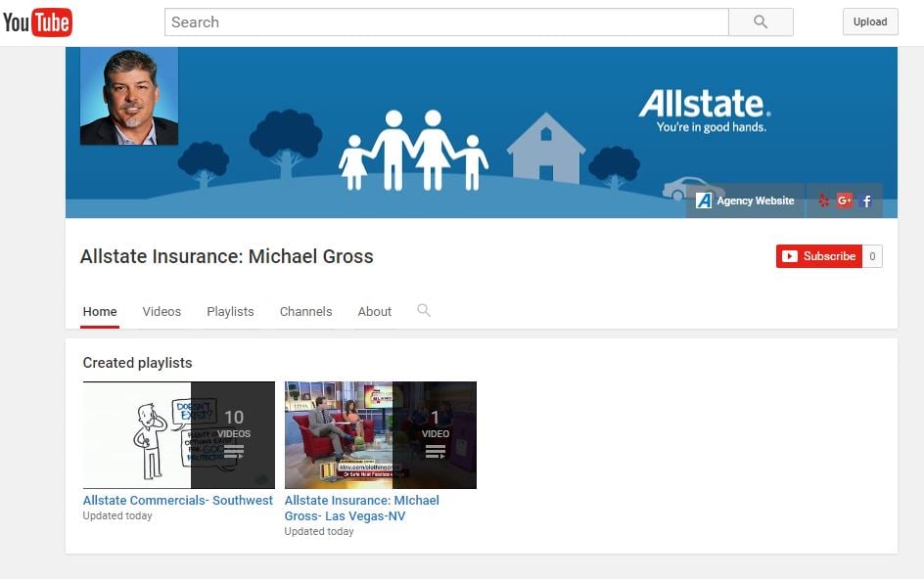This screenshot has width=924, height=579.
Task: Click playlist icon on Allstate Commercials thumbnail
Action: click(x=233, y=452)
